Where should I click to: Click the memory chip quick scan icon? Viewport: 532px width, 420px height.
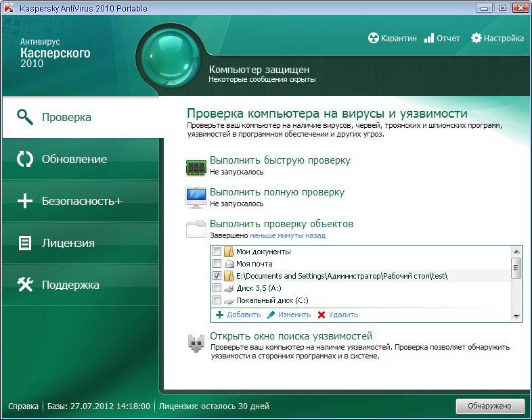pos(196,168)
